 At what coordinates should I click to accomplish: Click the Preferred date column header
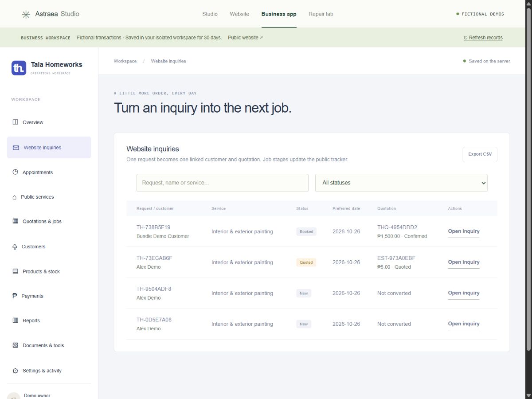pos(346,208)
